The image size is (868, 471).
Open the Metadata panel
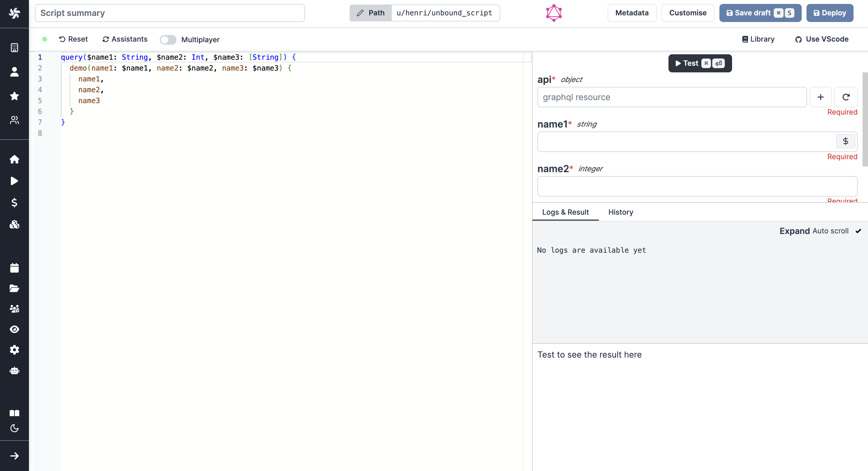(632, 13)
